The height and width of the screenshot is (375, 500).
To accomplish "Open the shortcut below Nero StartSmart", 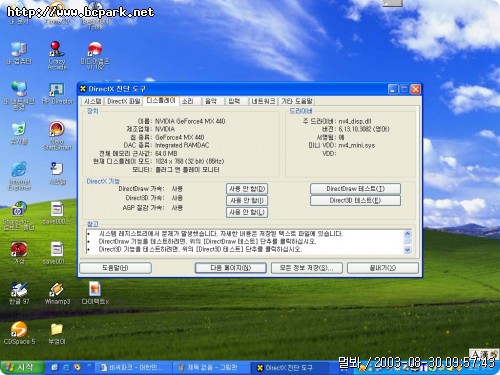I will coord(57,173).
